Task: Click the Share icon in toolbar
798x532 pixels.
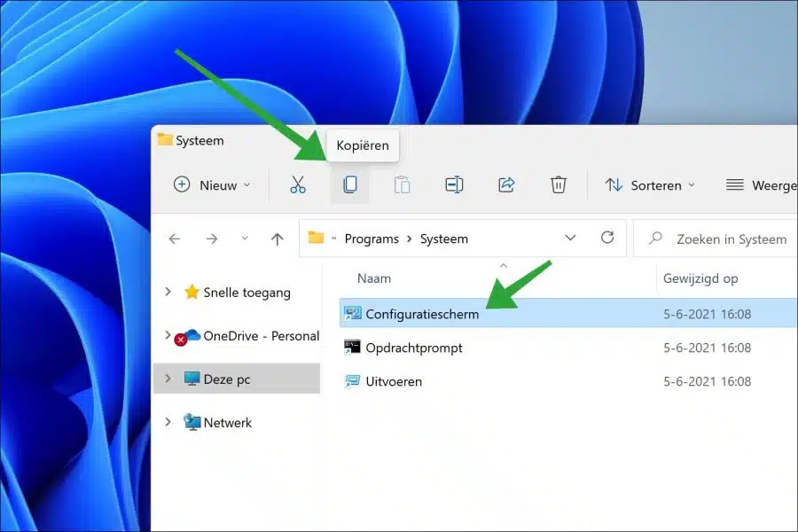Action: [506, 184]
